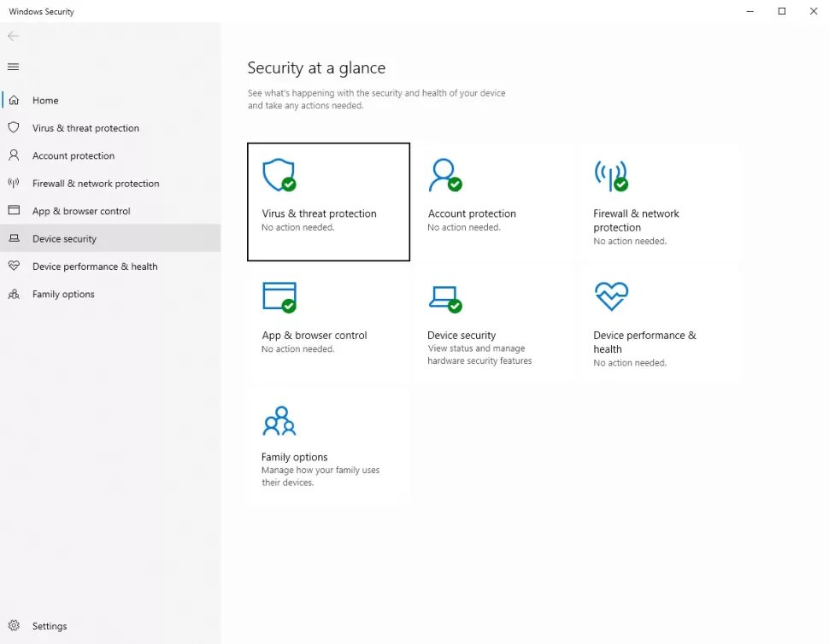829x644 pixels.
Task: Open the App & browser control tile title
Action: (x=314, y=335)
